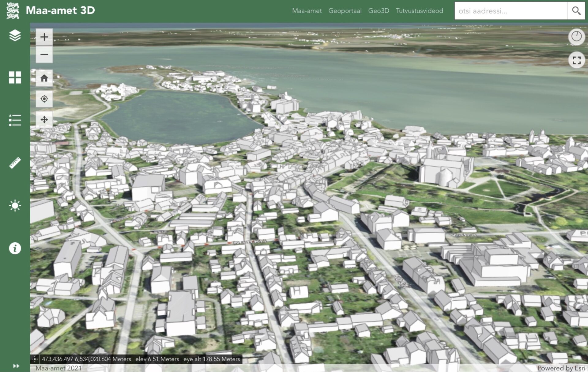This screenshot has height=372, width=588.
Task: Open the info panel icon
Action: tap(15, 248)
